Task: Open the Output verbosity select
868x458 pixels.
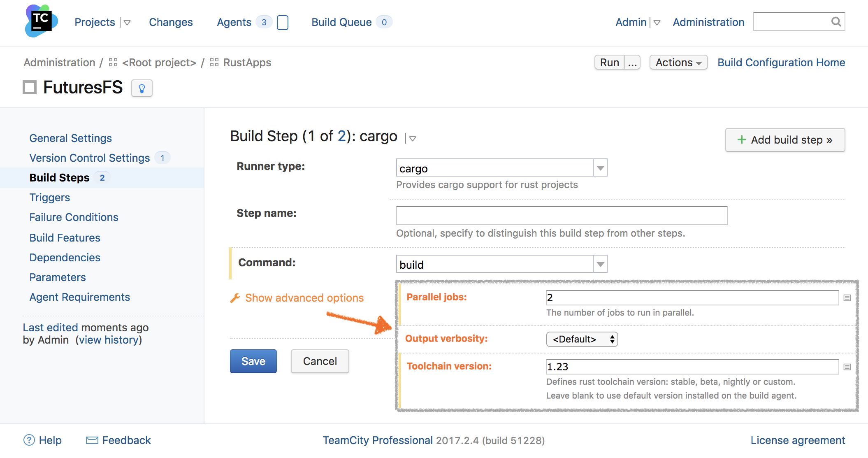Action: pyautogui.click(x=582, y=339)
